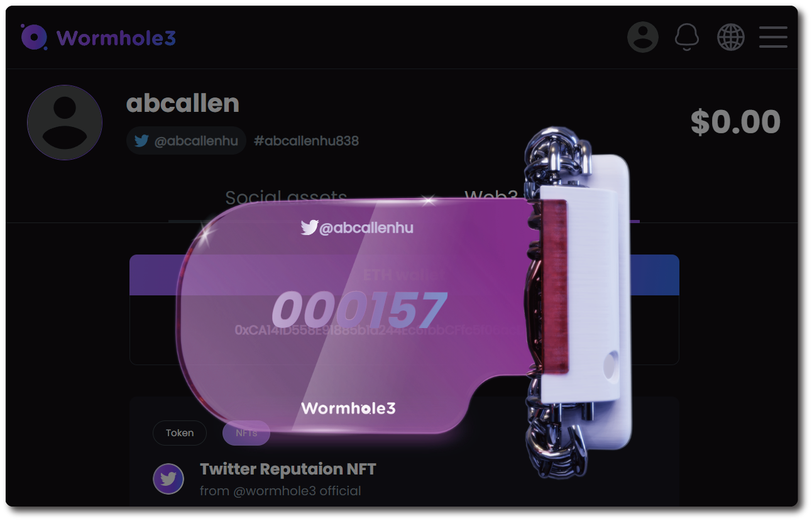
Task: Click the 000157 number on NFT card
Action: click(359, 311)
